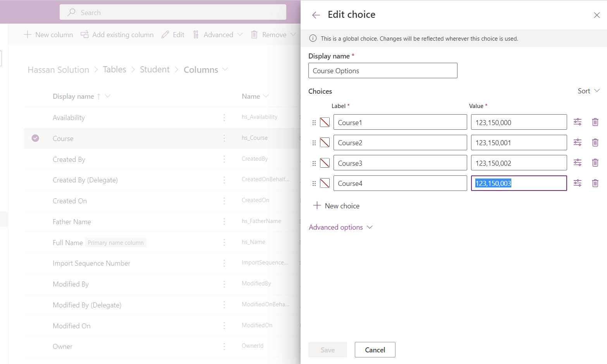Pick a color swatch for the Course4 choice

pos(325,183)
